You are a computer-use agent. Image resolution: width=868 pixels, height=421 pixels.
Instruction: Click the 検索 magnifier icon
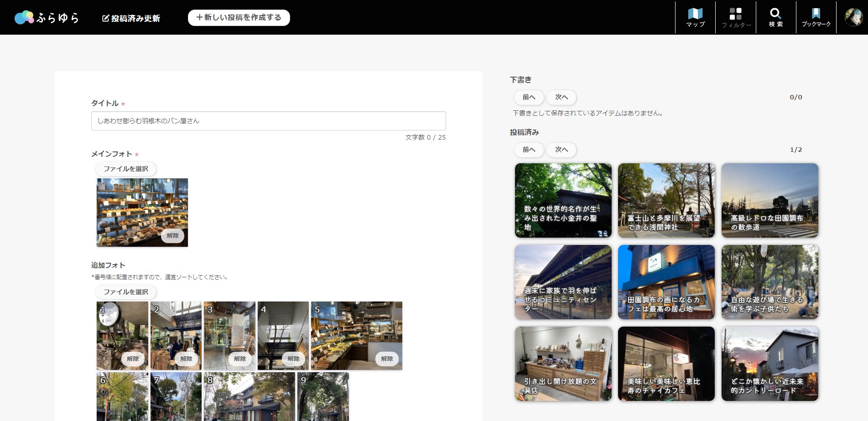point(775,17)
